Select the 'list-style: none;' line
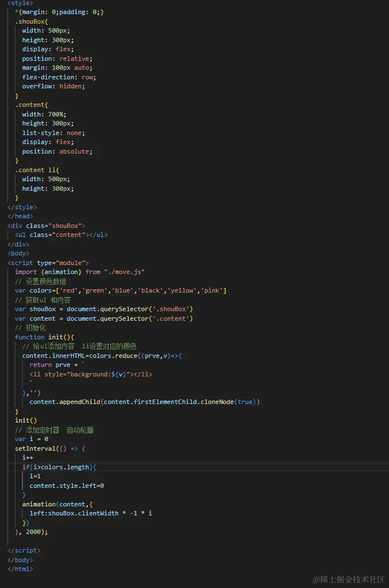The width and height of the screenshot is (389, 588). (53, 133)
